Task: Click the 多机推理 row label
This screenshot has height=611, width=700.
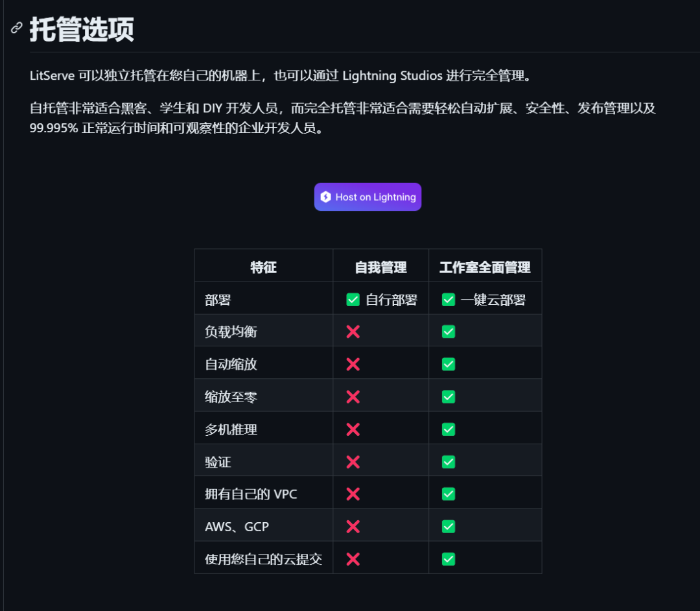Action: (230, 429)
